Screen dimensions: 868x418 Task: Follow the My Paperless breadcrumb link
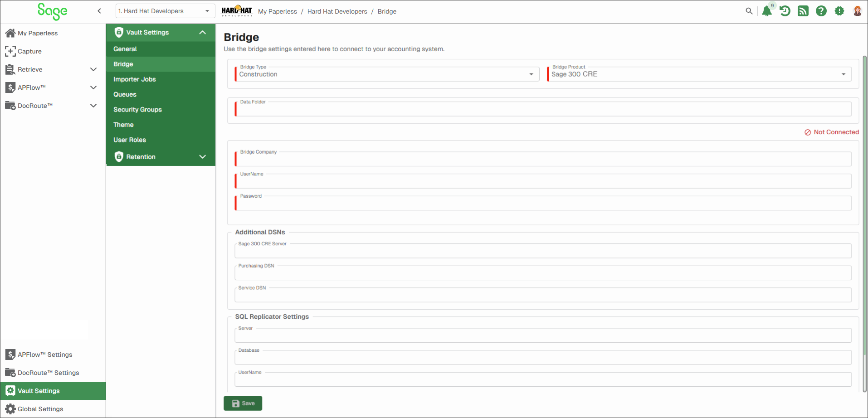pos(278,11)
